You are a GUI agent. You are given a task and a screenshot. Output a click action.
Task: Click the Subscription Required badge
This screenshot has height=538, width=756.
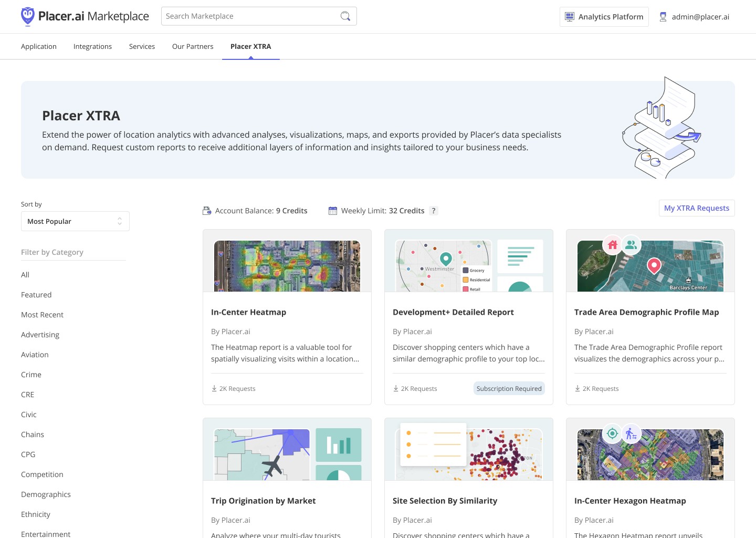[509, 388]
